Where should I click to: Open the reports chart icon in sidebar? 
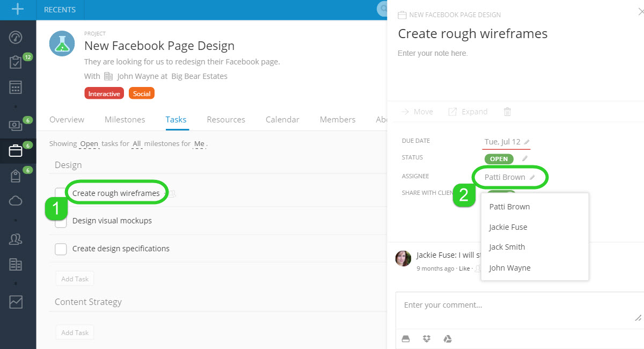click(16, 302)
